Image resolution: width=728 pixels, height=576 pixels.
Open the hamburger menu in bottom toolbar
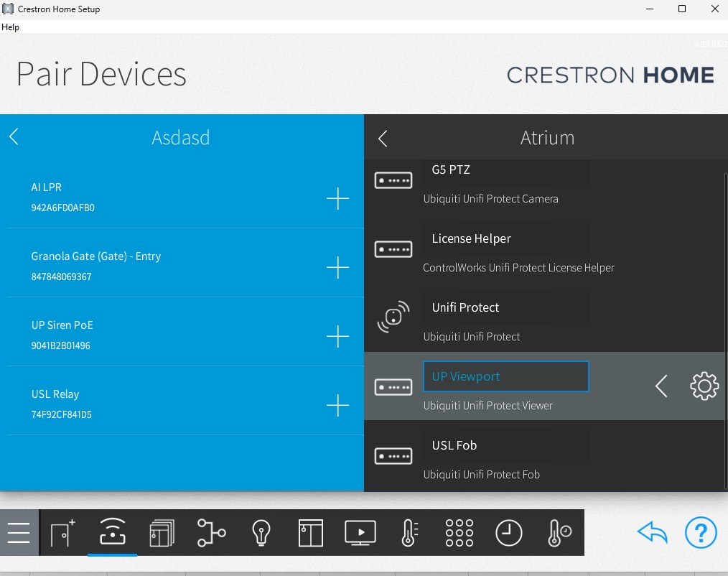click(19, 532)
